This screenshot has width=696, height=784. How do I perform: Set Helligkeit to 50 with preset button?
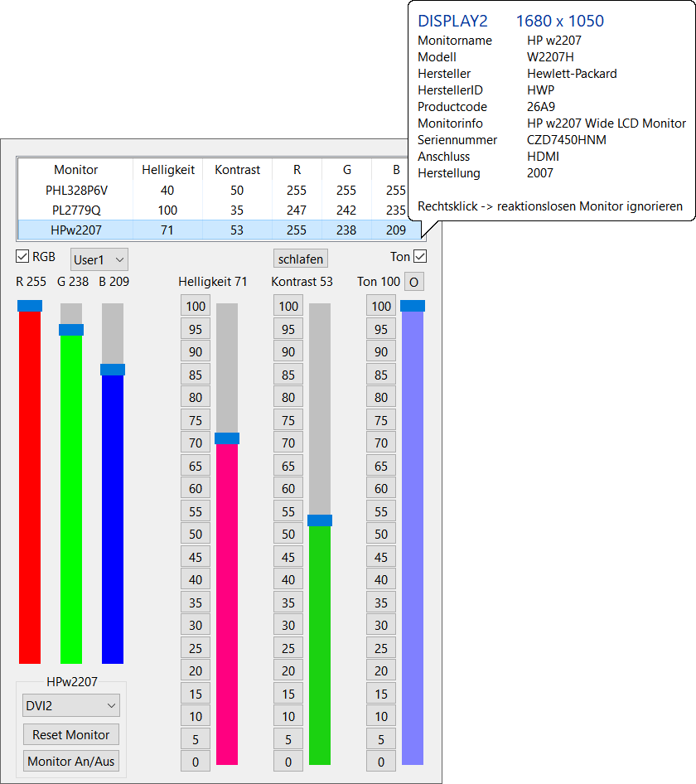pos(196,534)
